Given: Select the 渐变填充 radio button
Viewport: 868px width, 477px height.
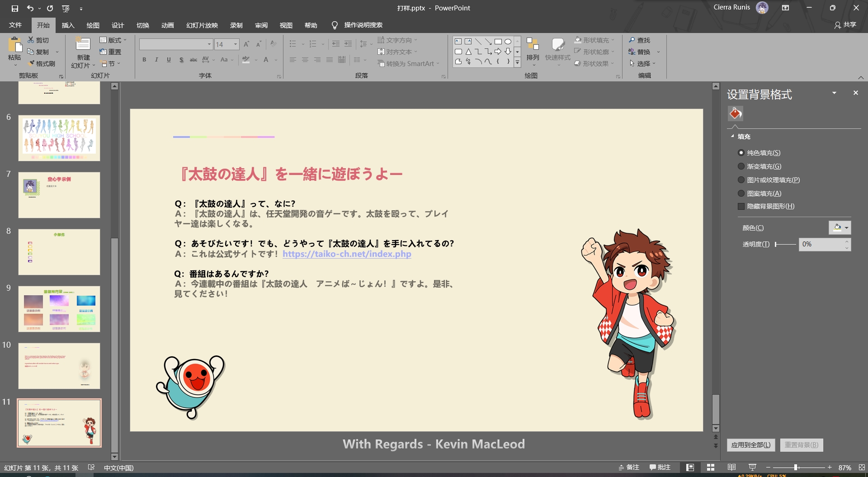Looking at the screenshot, I should tap(741, 166).
